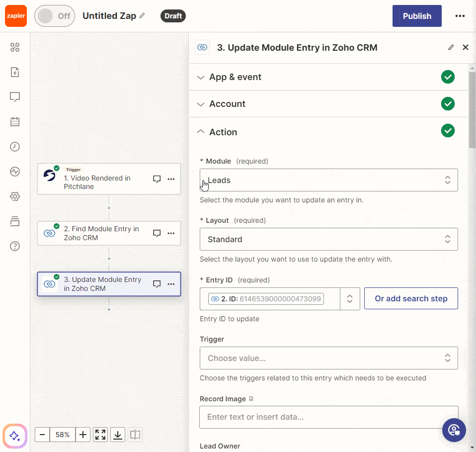Click the scrollbar down arrow

(472, 447)
